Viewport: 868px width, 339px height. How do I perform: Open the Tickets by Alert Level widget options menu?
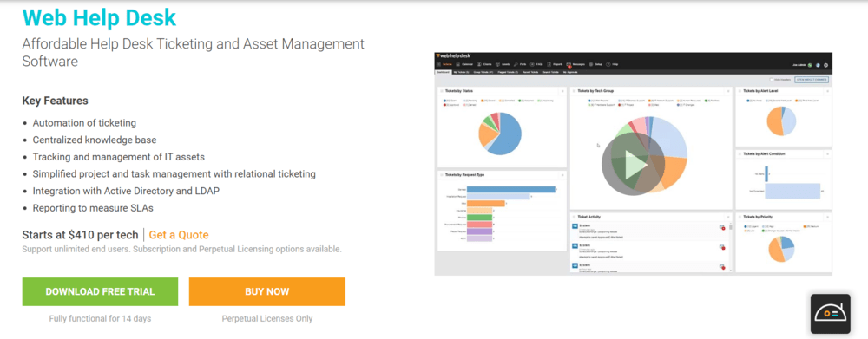(827, 91)
